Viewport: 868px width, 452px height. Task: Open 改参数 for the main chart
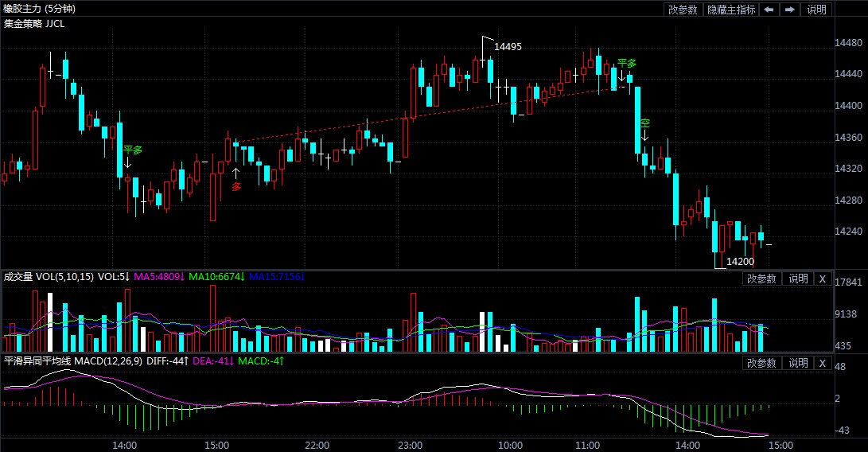(683, 10)
